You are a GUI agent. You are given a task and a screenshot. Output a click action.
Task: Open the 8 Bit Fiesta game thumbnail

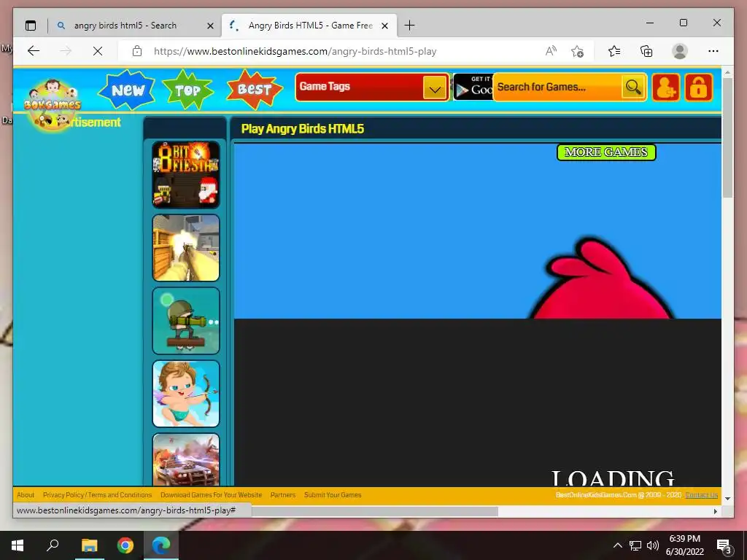coord(186,175)
